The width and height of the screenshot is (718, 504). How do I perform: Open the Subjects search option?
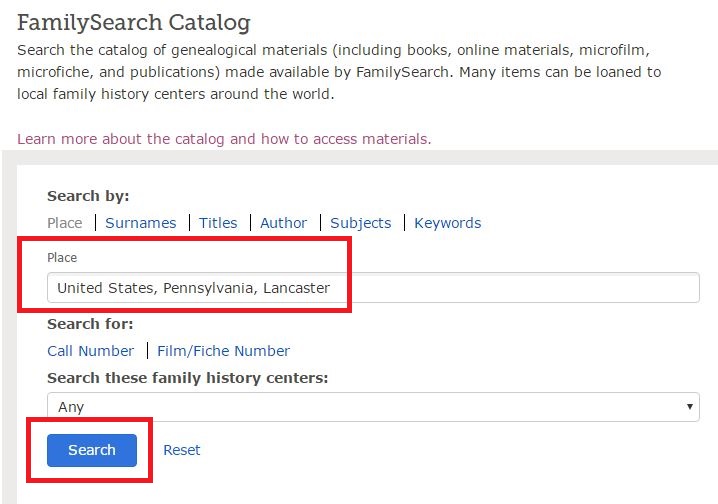360,223
